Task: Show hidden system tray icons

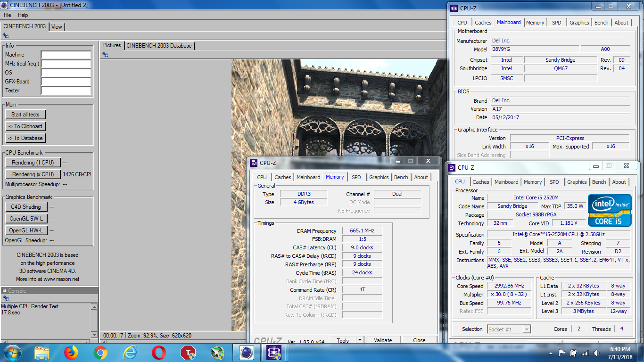Action: point(552,353)
